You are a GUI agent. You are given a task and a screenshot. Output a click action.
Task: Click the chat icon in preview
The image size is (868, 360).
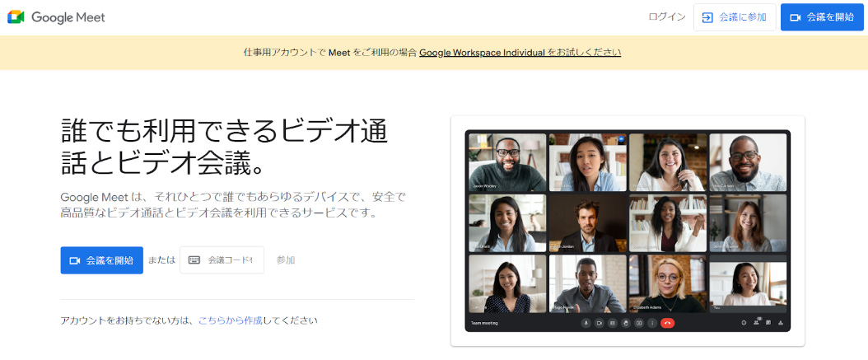point(768,323)
